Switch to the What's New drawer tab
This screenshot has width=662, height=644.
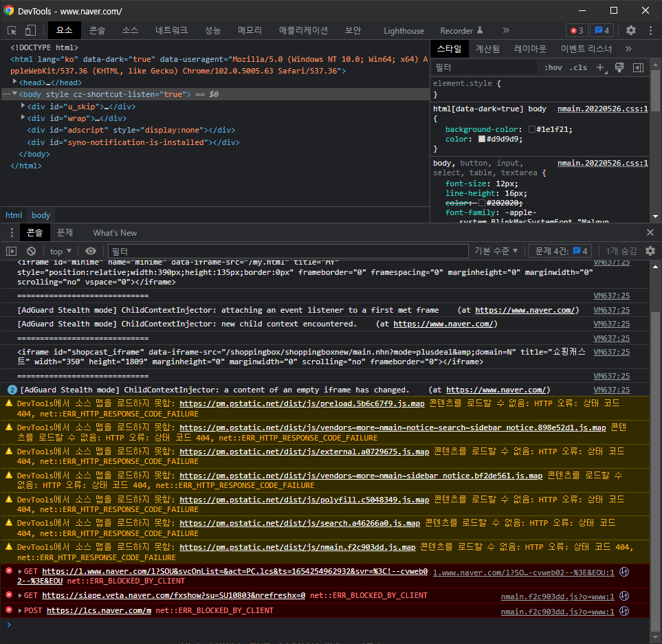point(115,233)
